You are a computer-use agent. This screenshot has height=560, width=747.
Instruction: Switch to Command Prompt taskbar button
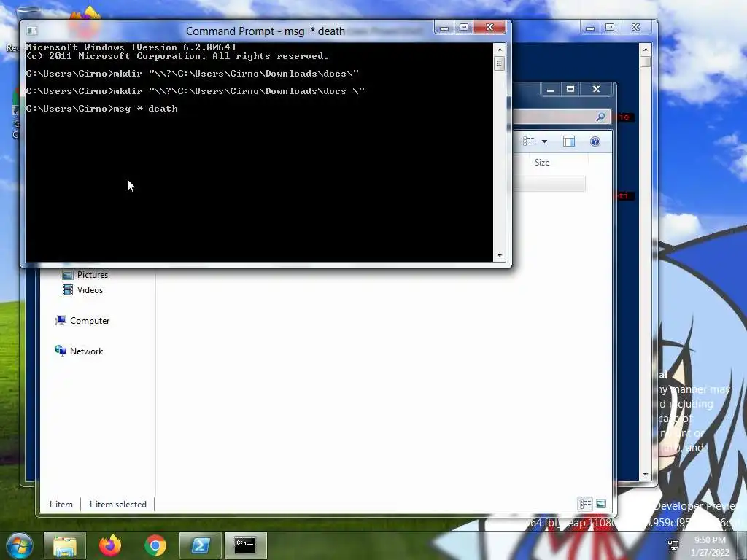click(245, 545)
